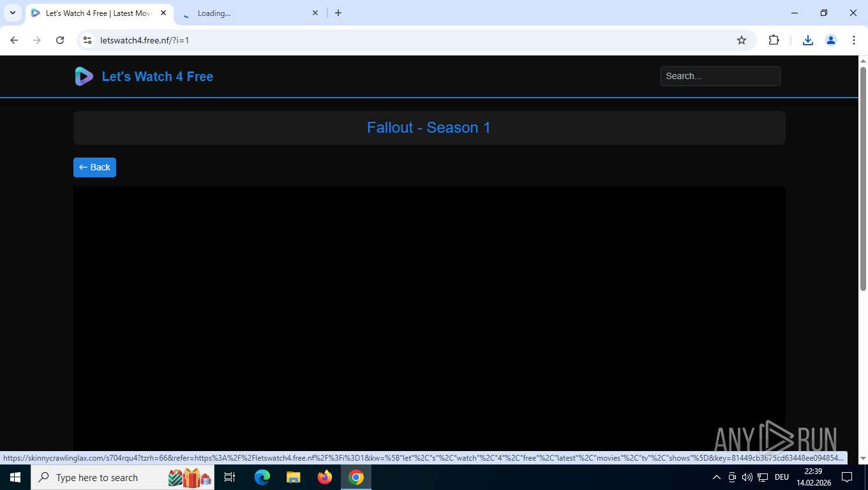Click the Chrome taskbar icon
The width and height of the screenshot is (868, 490).
[356, 477]
